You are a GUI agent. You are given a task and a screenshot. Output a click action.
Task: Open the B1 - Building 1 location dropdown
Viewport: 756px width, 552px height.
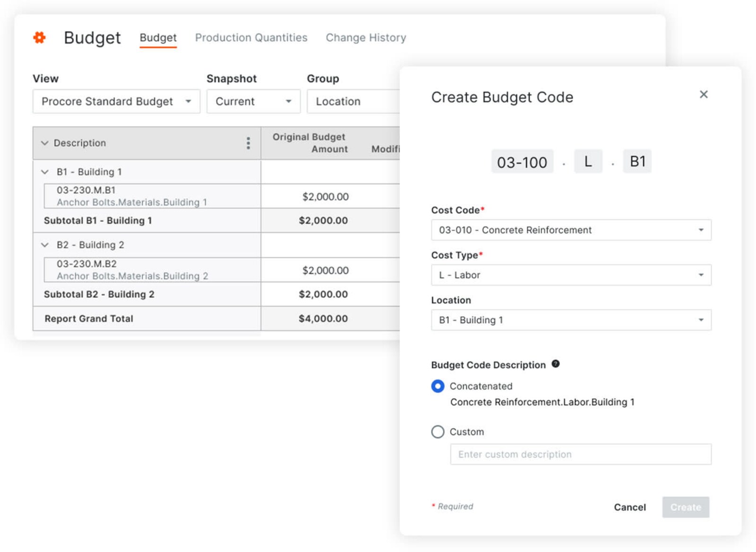pos(571,320)
